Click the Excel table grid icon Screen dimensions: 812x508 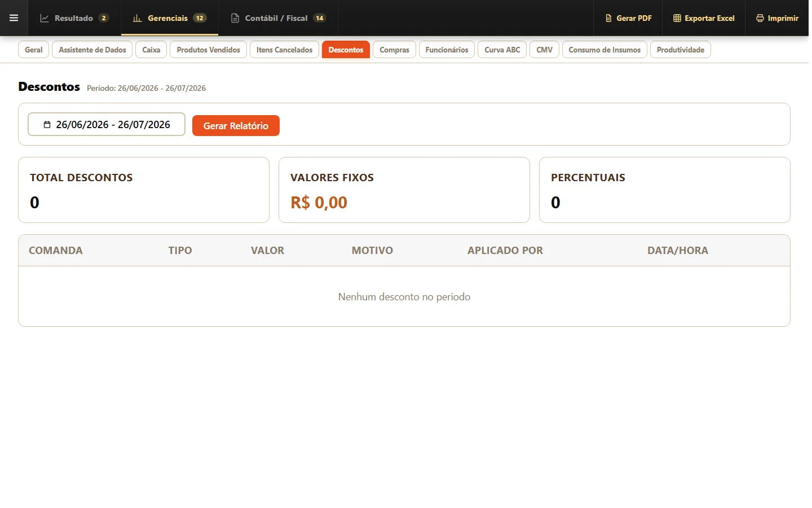pos(677,18)
